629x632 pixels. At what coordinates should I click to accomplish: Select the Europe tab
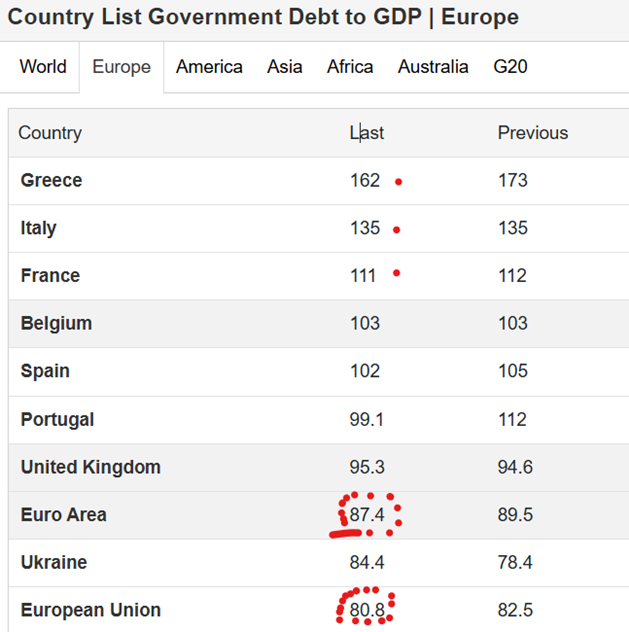[121, 67]
